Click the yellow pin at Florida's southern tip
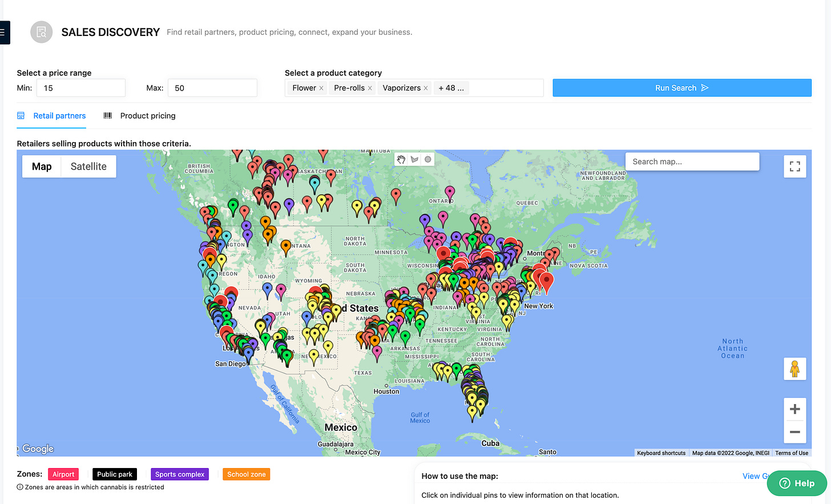Screen dimensions: 831x504 coord(472,413)
